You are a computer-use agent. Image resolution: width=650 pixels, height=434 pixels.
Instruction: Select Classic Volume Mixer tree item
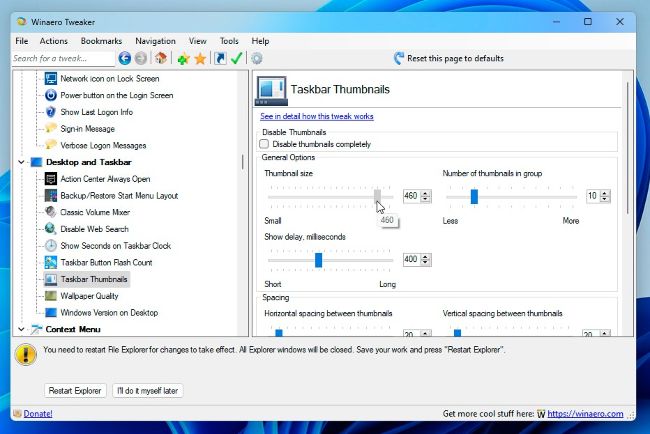(x=95, y=212)
